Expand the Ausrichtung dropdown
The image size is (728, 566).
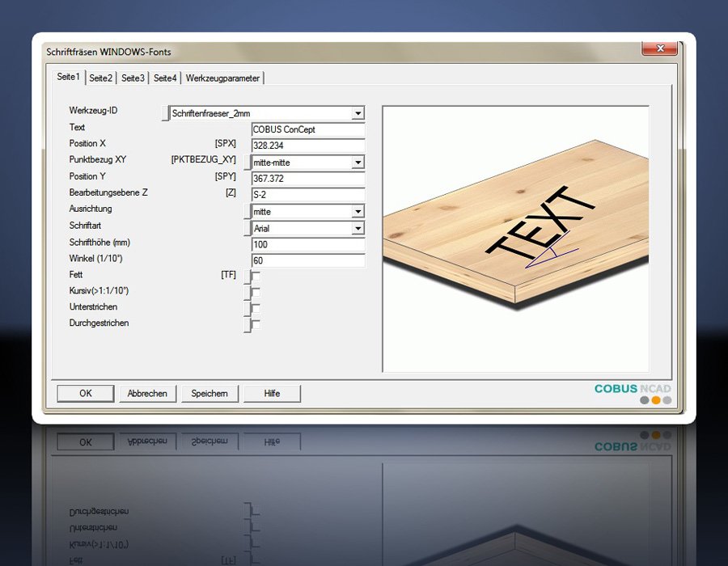(x=358, y=212)
